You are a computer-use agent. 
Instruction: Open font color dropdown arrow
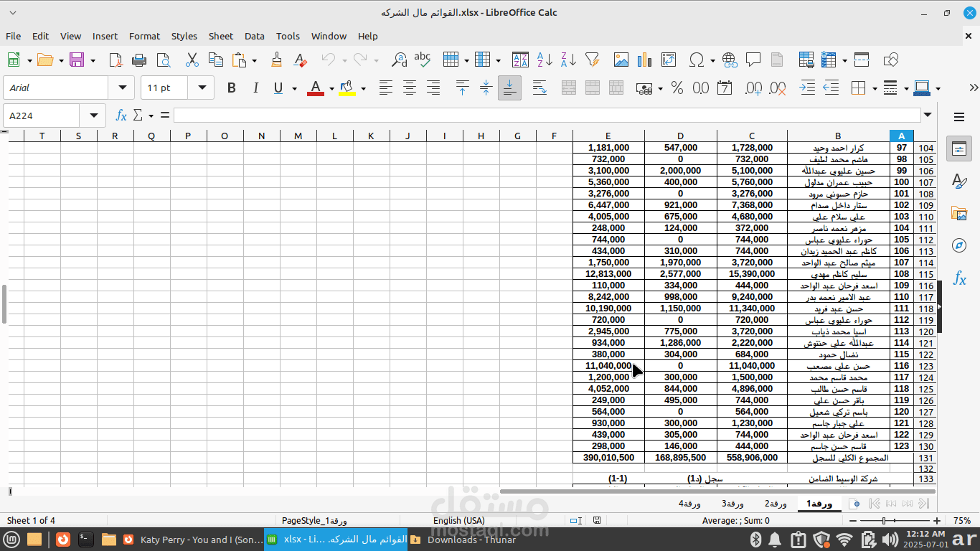point(331,88)
